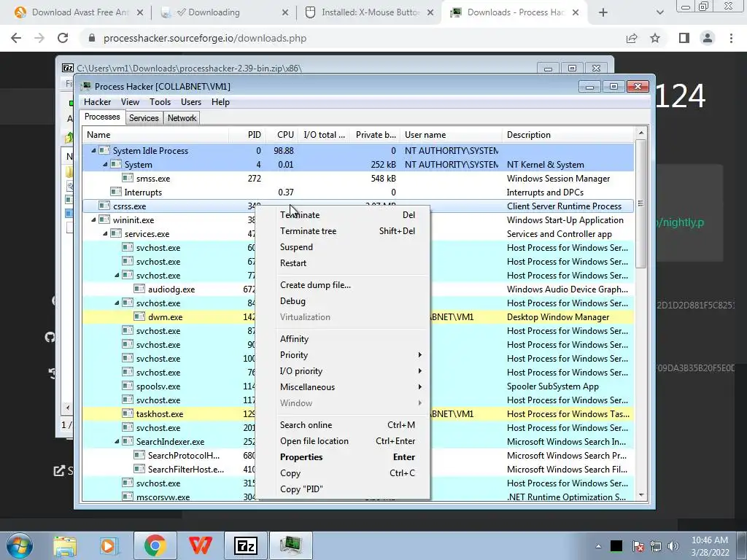Image resolution: width=747 pixels, height=560 pixels.
Task: Bookmark this page with the star icon
Action: click(x=655, y=38)
